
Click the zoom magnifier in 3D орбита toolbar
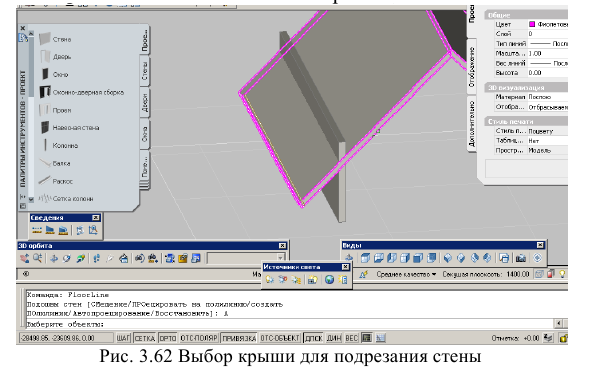[37, 259]
